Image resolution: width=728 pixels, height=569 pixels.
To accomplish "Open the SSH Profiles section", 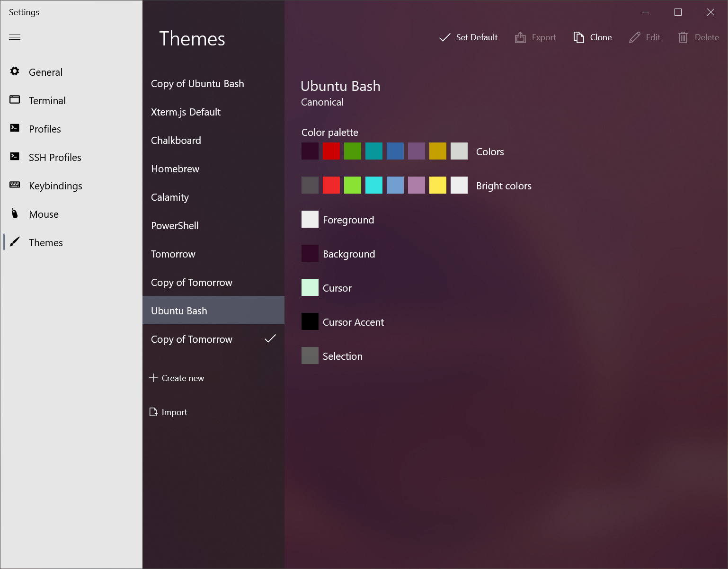I will click(55, 157).
